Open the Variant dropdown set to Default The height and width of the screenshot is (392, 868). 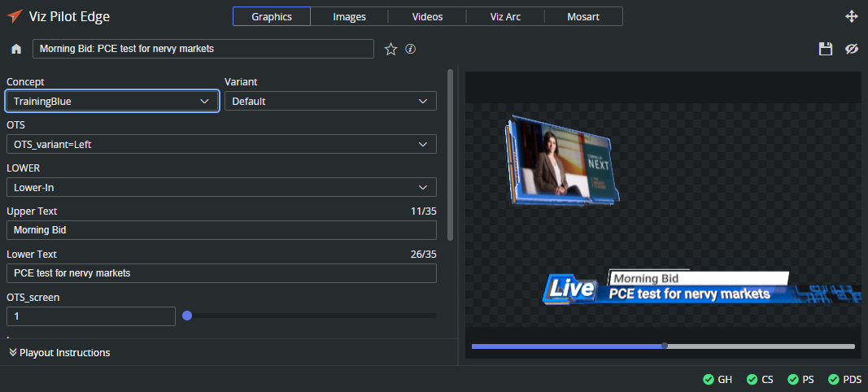click(330, 101)
